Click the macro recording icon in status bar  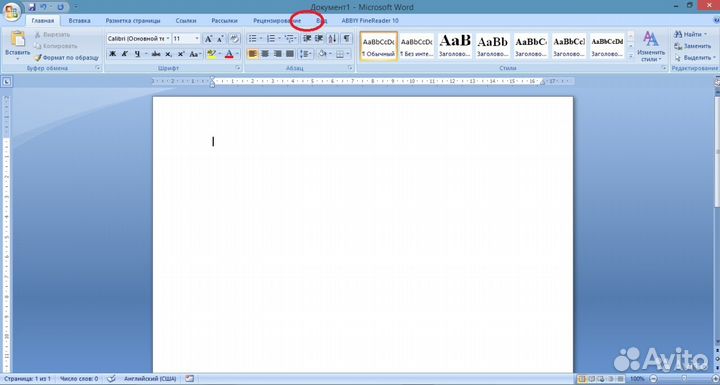tap(190, 379)
